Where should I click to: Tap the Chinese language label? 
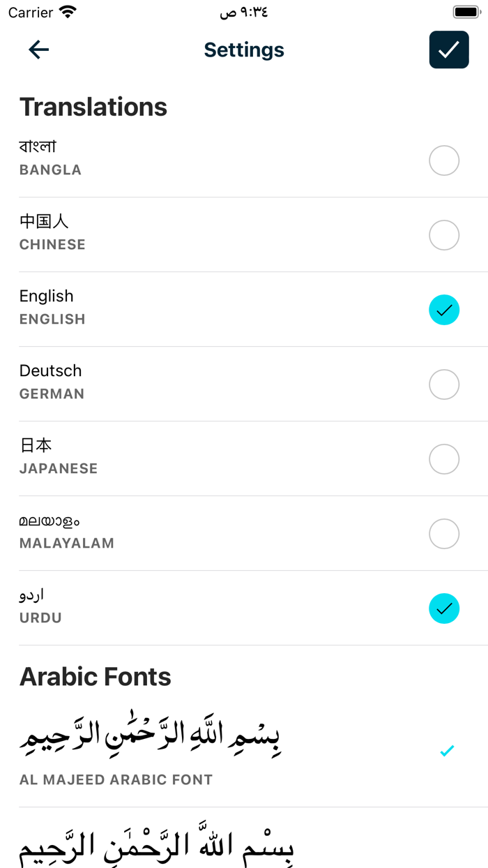coord(44,221)
